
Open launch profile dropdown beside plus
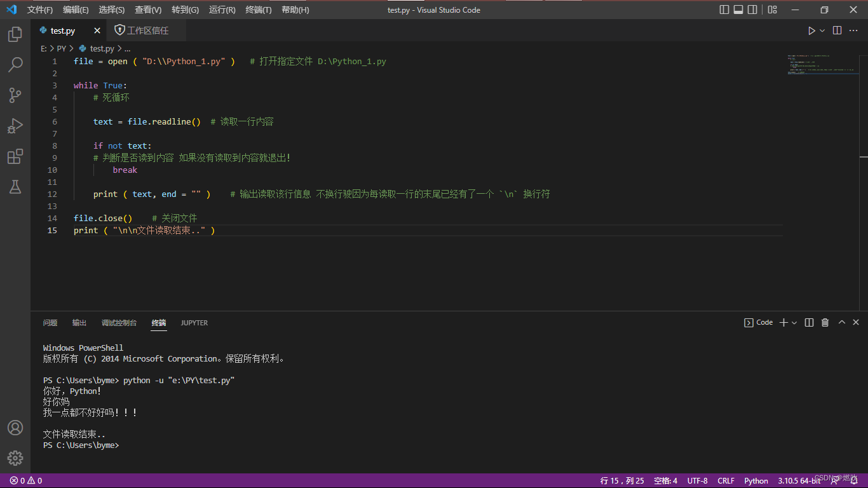coord(794,323)
